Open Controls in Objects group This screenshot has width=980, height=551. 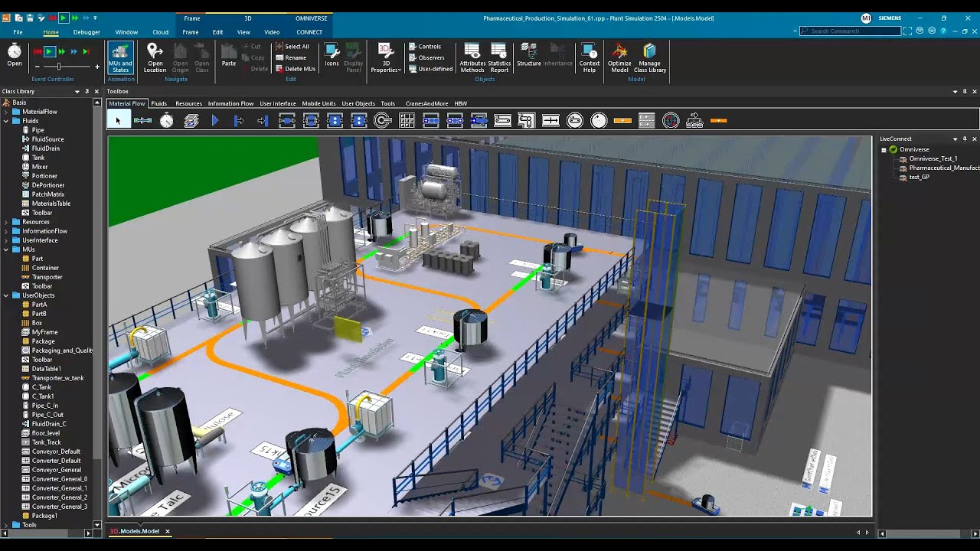425,47
